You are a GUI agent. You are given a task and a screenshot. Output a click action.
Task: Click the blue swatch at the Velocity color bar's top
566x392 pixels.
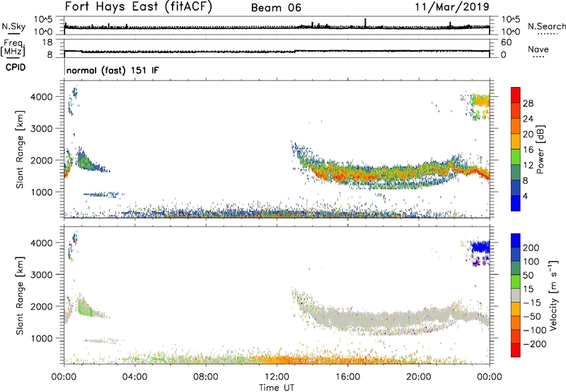(516, 241)
